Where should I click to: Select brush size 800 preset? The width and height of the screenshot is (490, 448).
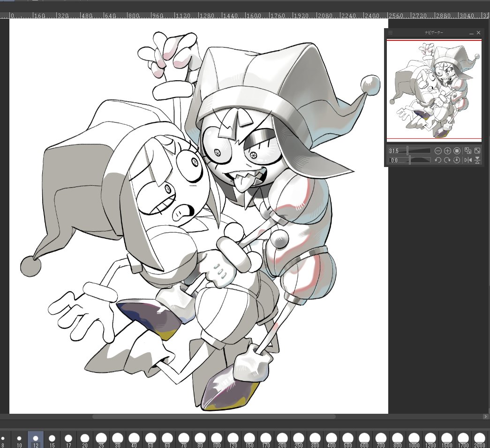pyautogui.click(x=398, y=440)
